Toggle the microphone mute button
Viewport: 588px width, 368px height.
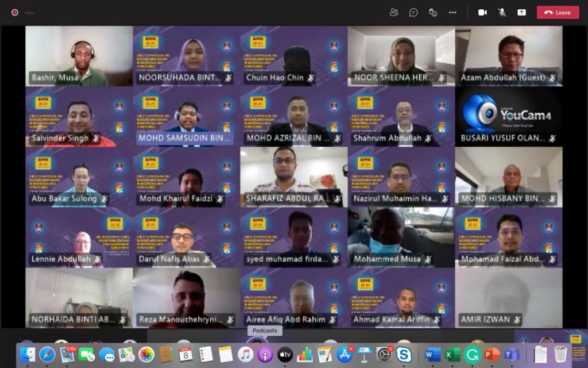pyautogui.click(x=502, y=12)
